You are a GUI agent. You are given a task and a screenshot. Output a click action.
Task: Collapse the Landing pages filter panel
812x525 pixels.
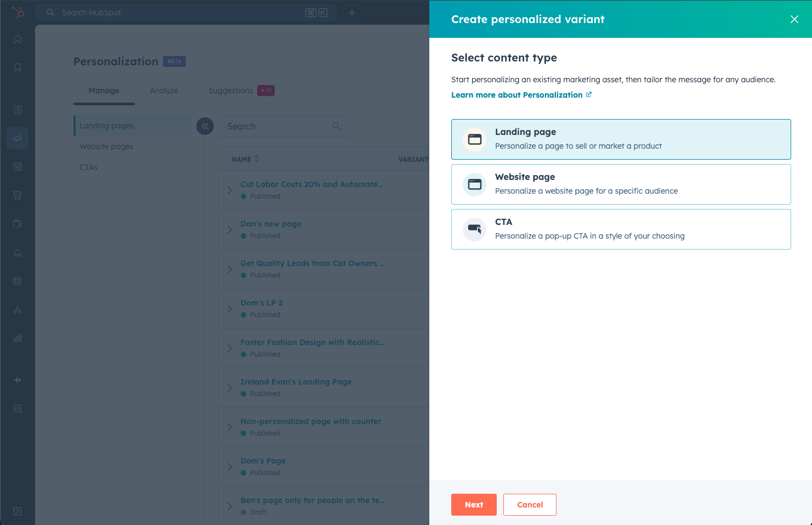click(205, 126)
